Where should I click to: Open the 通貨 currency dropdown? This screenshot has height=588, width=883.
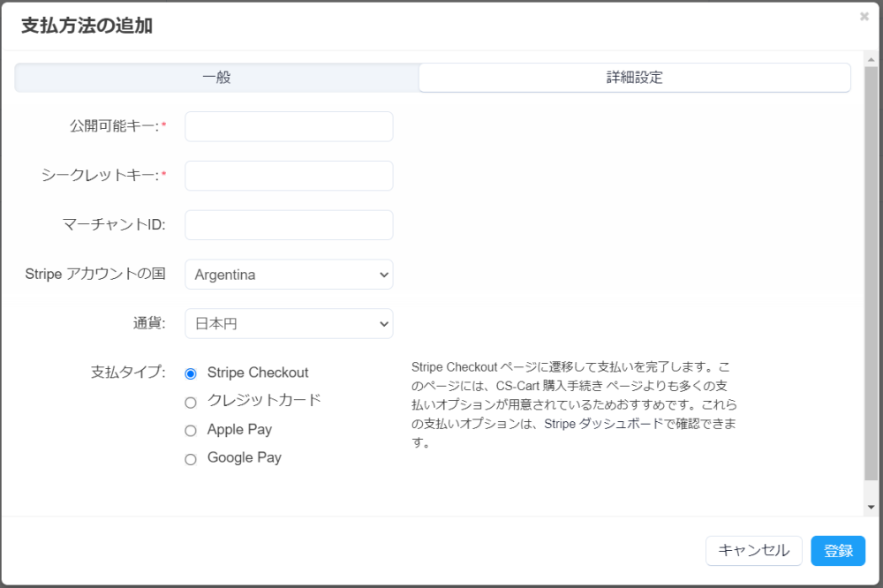point(289,324)
